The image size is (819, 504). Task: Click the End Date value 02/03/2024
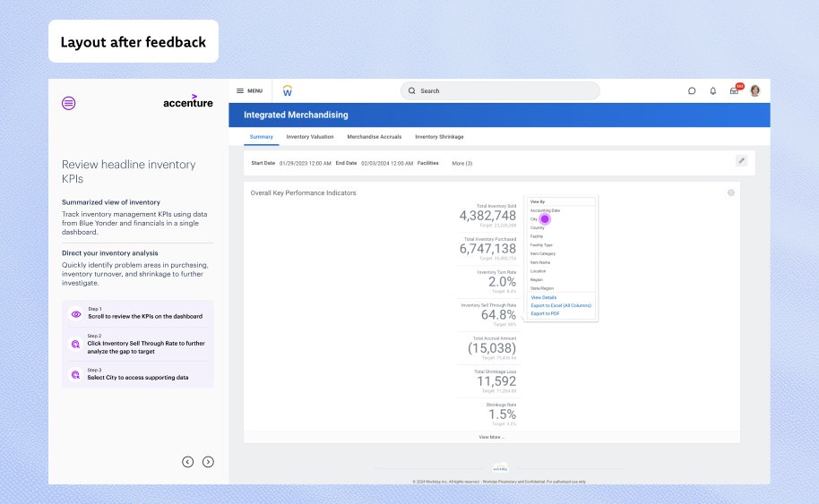coord(387,163)
